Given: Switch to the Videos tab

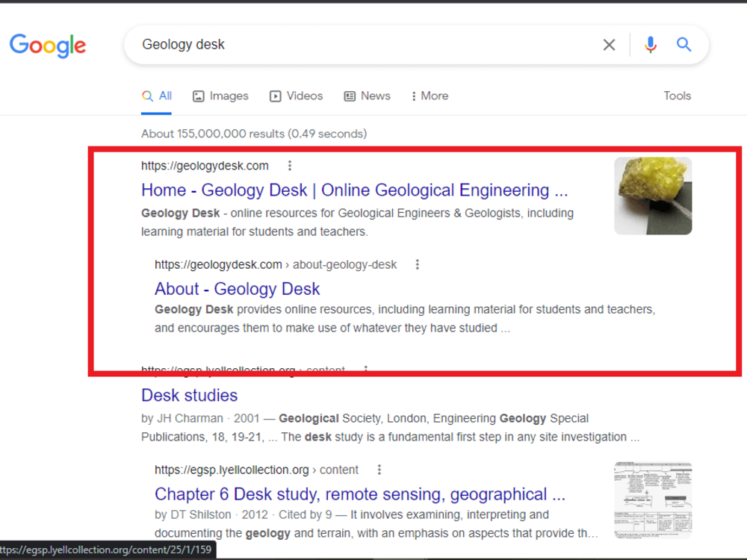Looking at the screenshot, I should tap(297, 96).
